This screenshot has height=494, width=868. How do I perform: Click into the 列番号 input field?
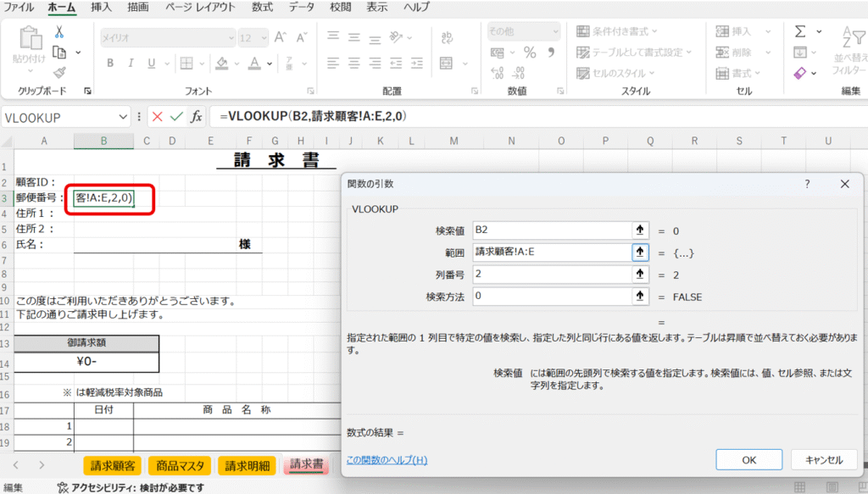[551, 274]
